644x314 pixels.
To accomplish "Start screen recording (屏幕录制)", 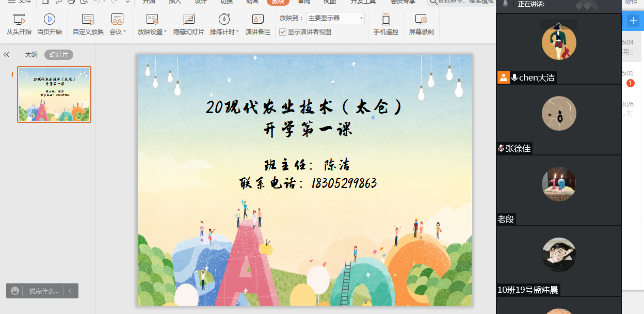I will [x=421, y=24].
